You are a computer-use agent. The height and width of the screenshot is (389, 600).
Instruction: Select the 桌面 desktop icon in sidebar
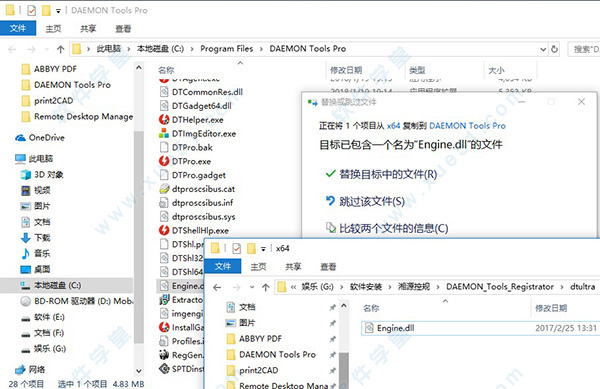click(26, 270)
